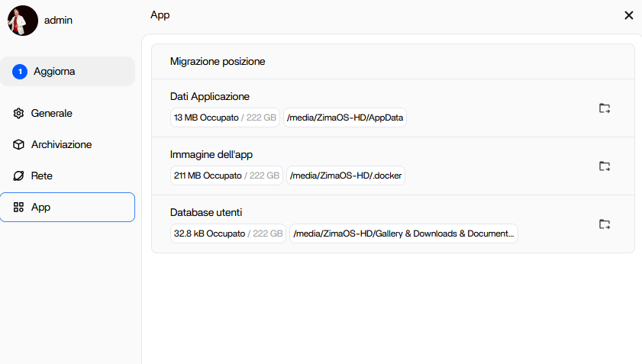Click the /media/ZimaOS-HD/AppData path chip
642x364 pixels.
pyautogui.click(x=346, y=118)
